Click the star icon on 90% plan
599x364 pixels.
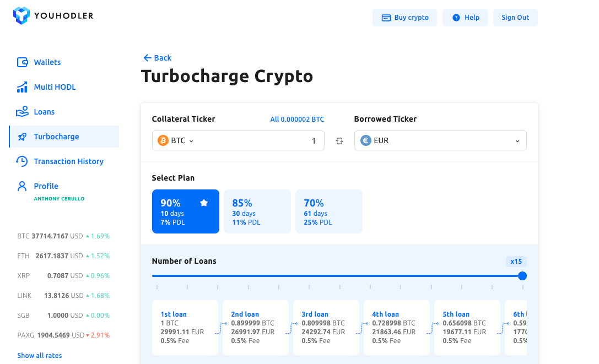(204, 203)
